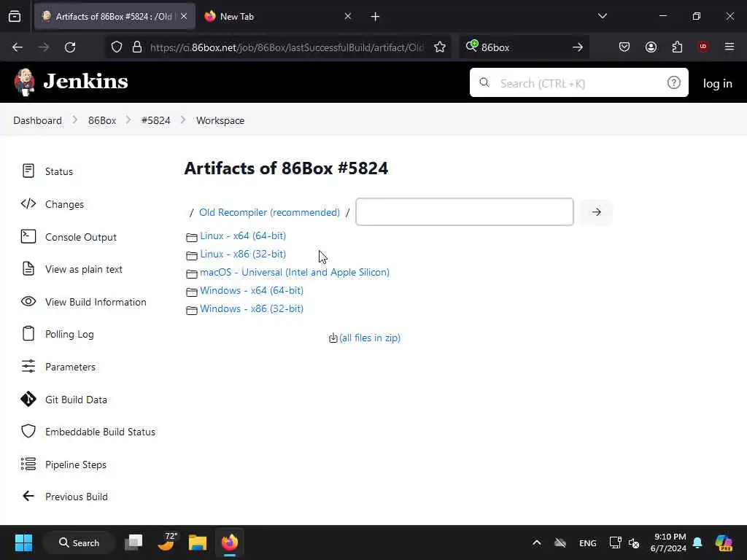
Task: Click the Jenkins logo
Action: click(x=71, y=82)
